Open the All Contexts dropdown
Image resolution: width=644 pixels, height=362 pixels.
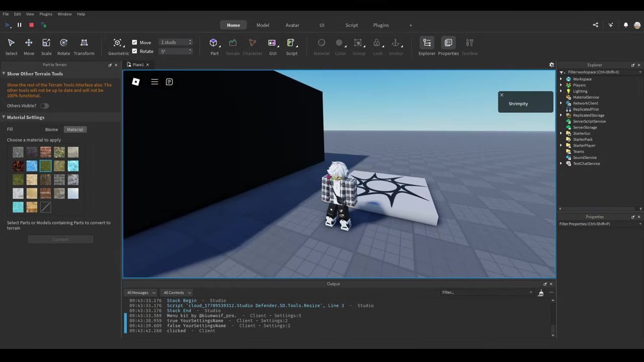point(177,293)
